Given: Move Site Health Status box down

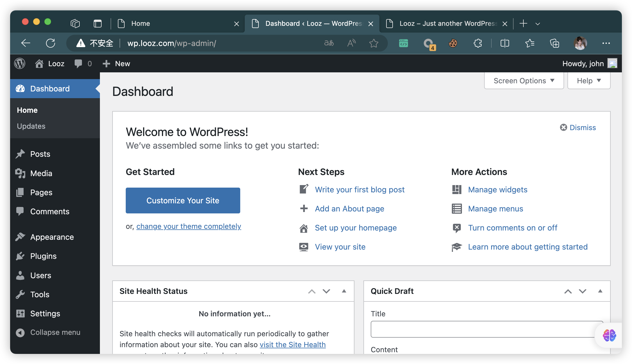Looking at the screenshot, I should click(x=326, y=291).
